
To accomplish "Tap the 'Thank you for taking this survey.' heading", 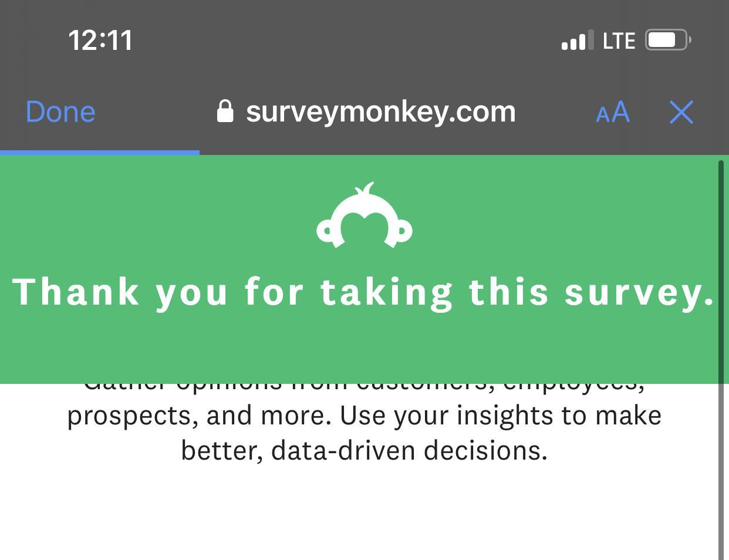I will (364, 292).
